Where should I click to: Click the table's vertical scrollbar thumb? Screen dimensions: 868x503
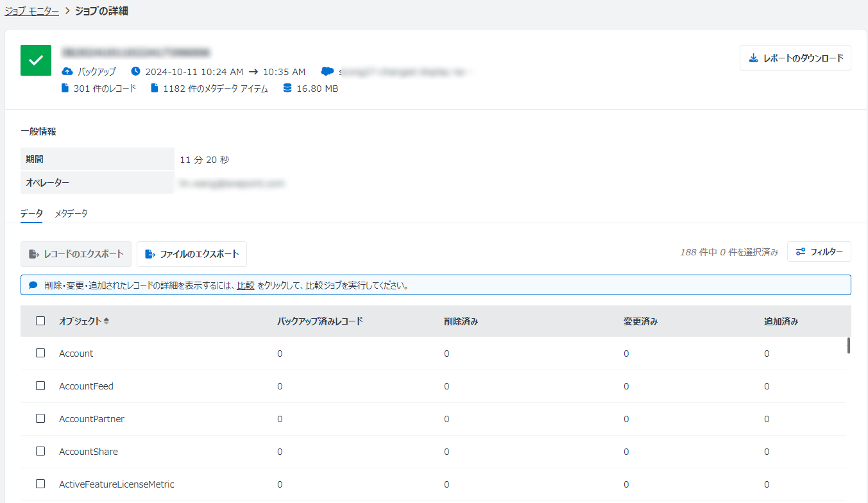click(x=848, y=346)
